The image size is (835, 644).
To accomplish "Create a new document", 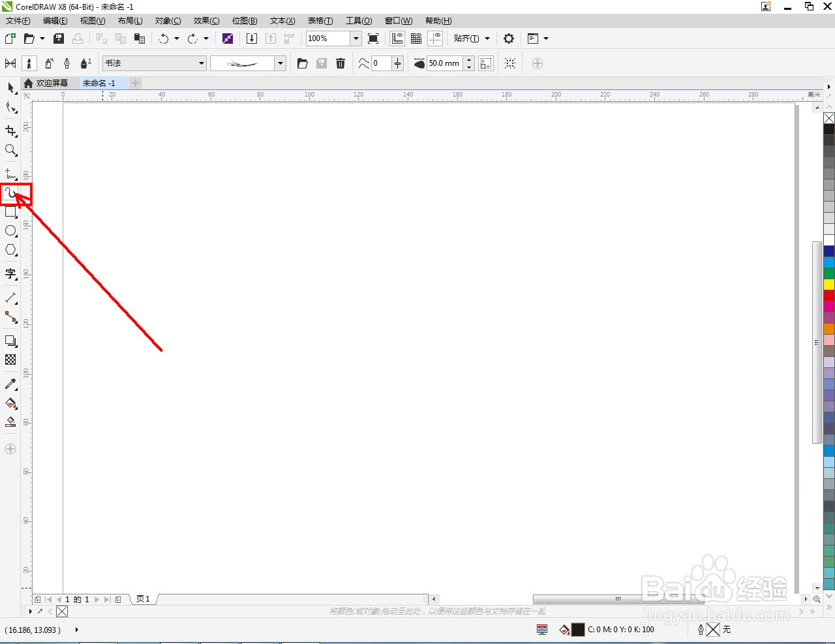I will (10, 38).
